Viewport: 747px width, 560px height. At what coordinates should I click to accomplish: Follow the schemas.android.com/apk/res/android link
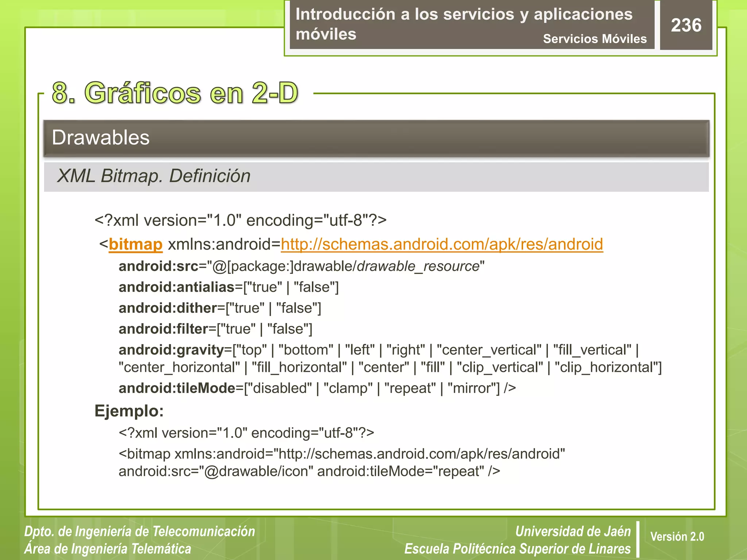pyautogui.click(x=442, y=244)
